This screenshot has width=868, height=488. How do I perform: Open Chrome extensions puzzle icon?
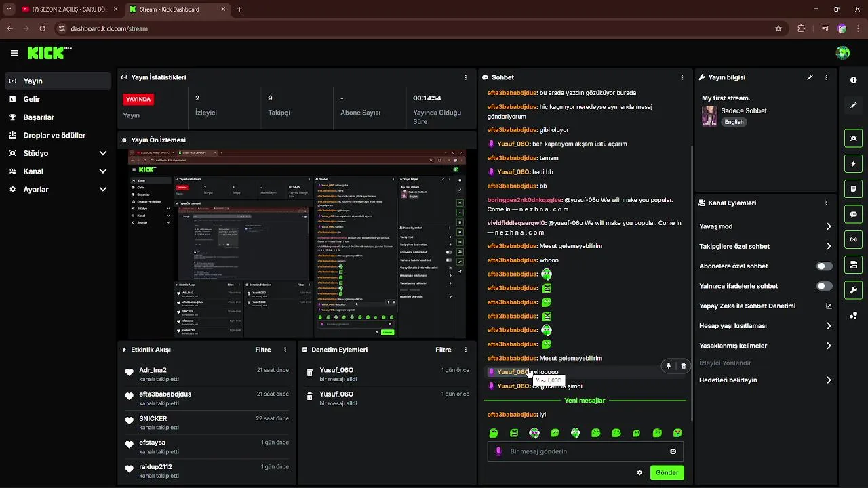(802, 28)
